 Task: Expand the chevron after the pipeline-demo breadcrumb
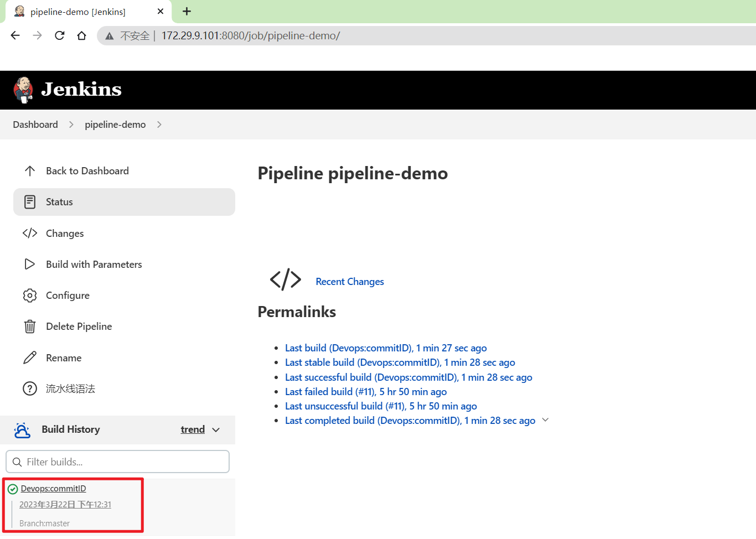(159, 125)
